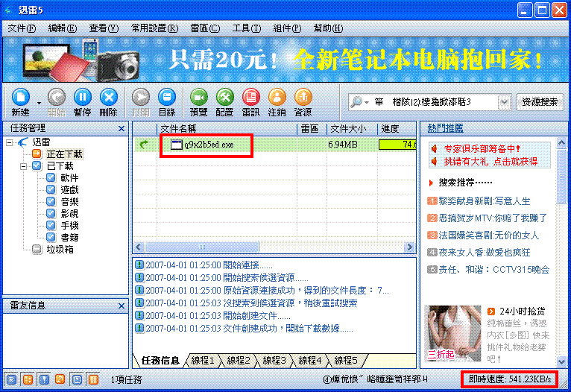The height and width of the screenshot is (392, 571).
Task: Click the 預覽 preview icon
Action: pyautogui.click(x=199, y=97)
